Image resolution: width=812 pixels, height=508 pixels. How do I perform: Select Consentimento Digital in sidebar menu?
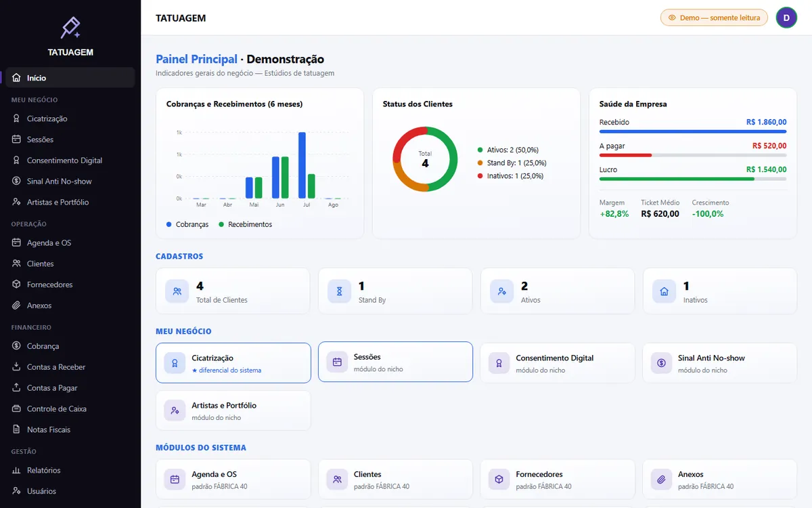tap(70, 161)
